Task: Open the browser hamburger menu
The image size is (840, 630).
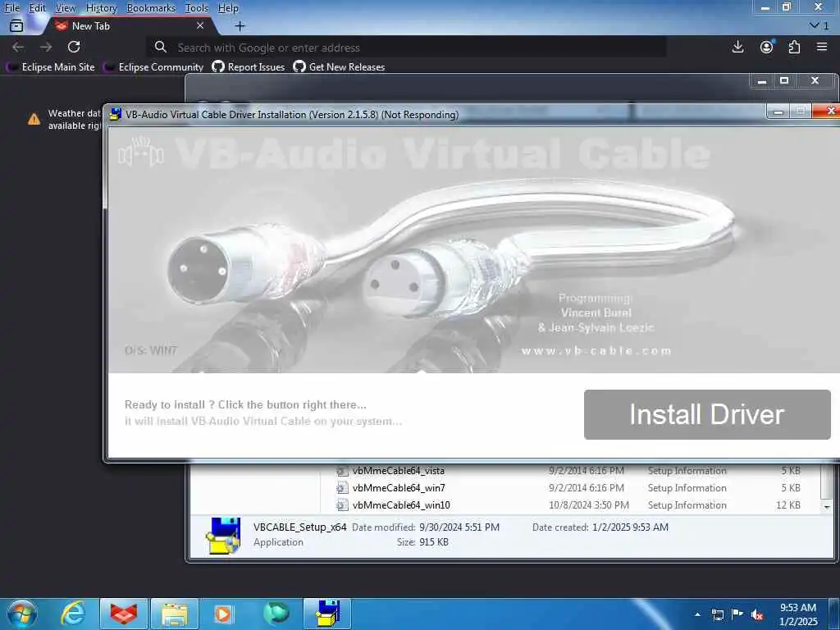Action: pyautogui.click(x=822, y=47)
